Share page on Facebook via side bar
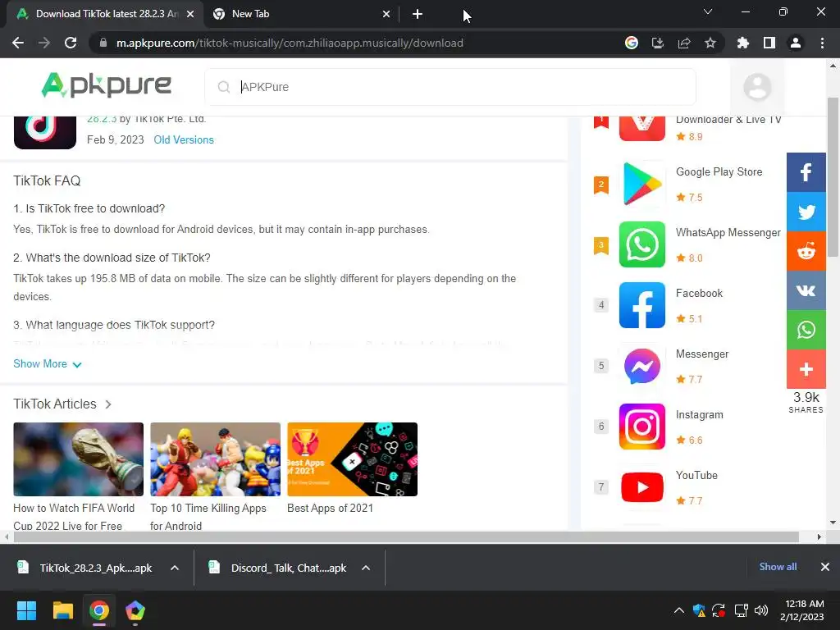The width and height of the screenshot is (840, 630). coord(806,172)
